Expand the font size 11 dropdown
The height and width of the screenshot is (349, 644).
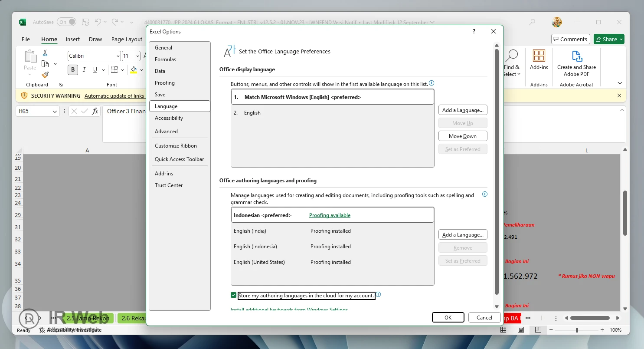[x=137, y=56]
